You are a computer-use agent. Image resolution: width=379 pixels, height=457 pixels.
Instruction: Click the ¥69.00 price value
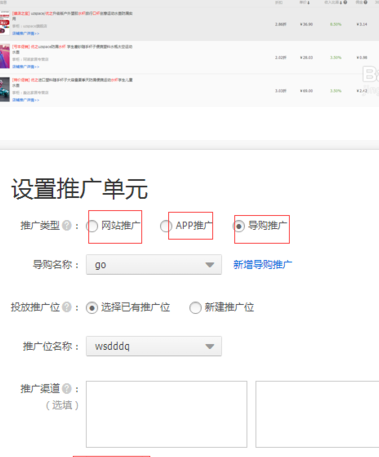306,91
